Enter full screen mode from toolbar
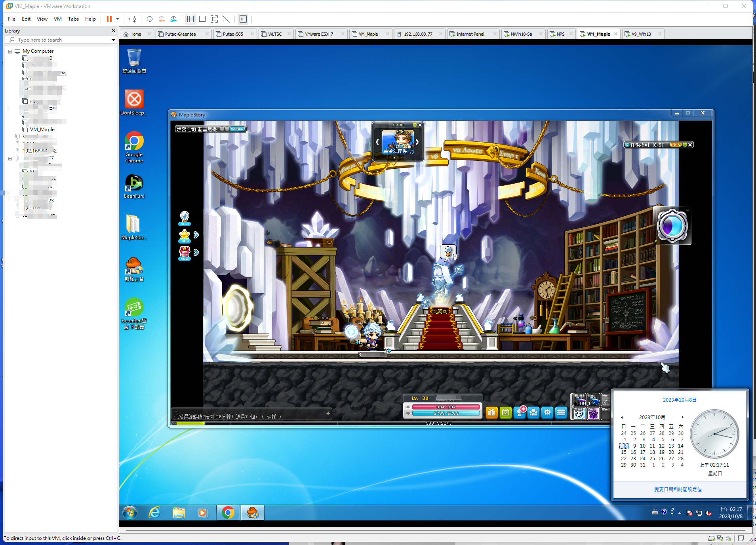Screen dimensions: 756x545 tap(214, 19)
